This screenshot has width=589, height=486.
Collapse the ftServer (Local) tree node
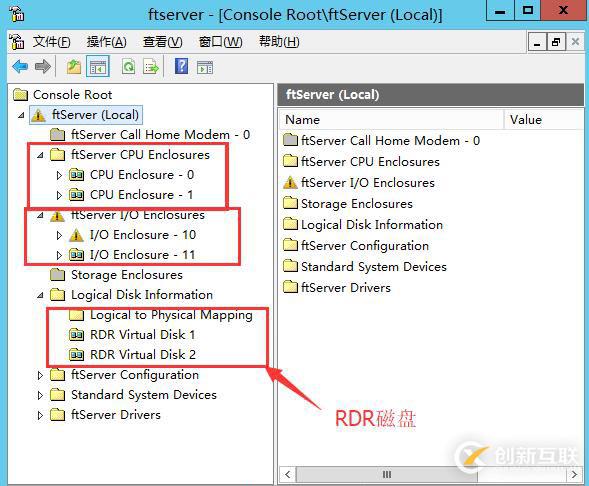tap(21, 115)
